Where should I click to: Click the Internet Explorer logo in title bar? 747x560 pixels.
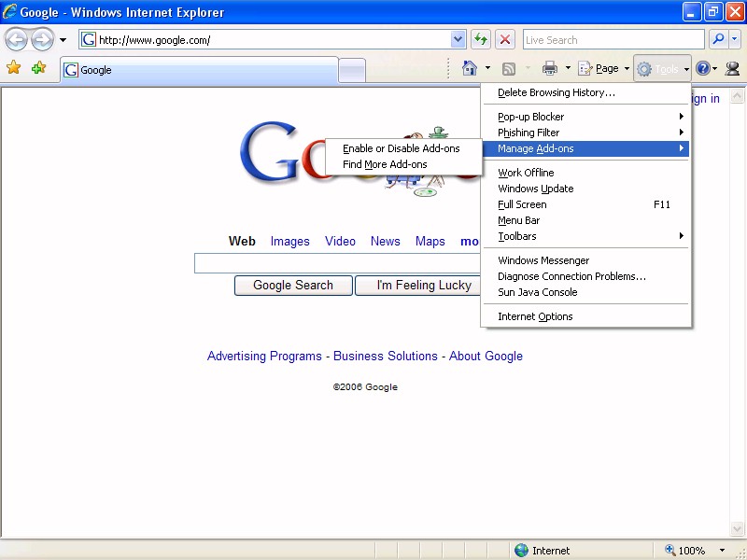click(x=9, y=11)
